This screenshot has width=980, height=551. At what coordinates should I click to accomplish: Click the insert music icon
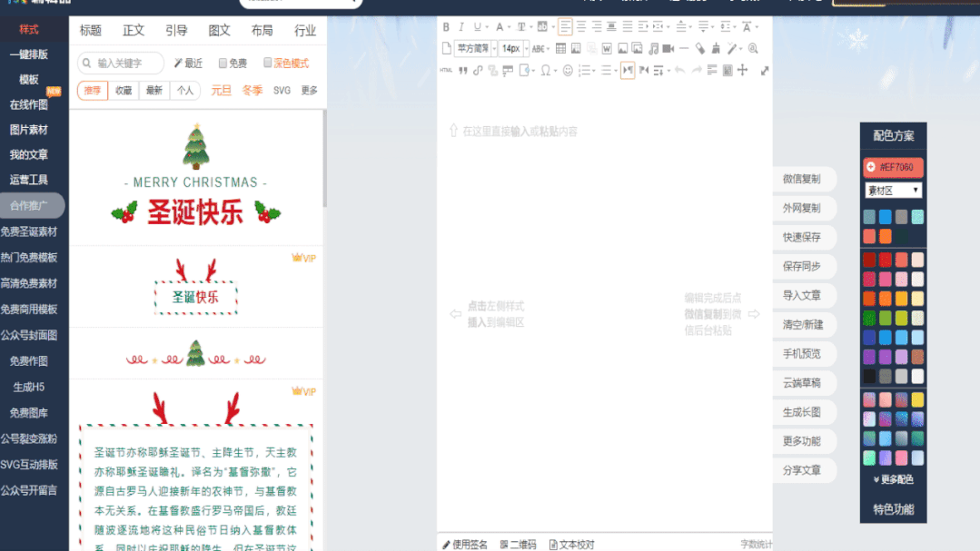tap(653, 48)
